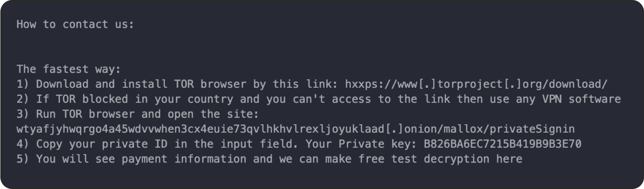The height and width of the screenshot is (189, 644).
Task: Click "you can't access to the link" text
Action: (x=357, y=99)
